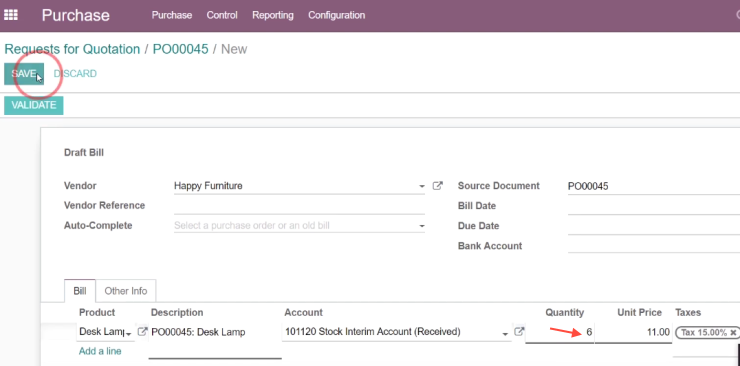Remove the Tax 15.00% tag
Viewport: 740px width, 366px height.
point(733,333)
